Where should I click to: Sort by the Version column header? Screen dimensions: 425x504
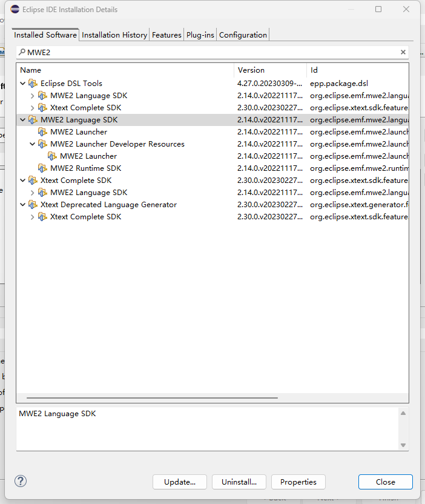point(270,70)
